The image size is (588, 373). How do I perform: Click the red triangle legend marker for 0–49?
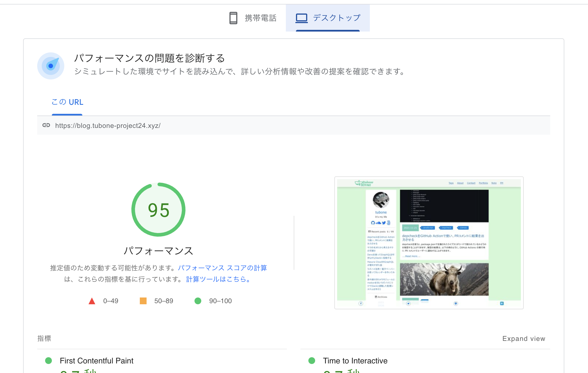(92, 301)
